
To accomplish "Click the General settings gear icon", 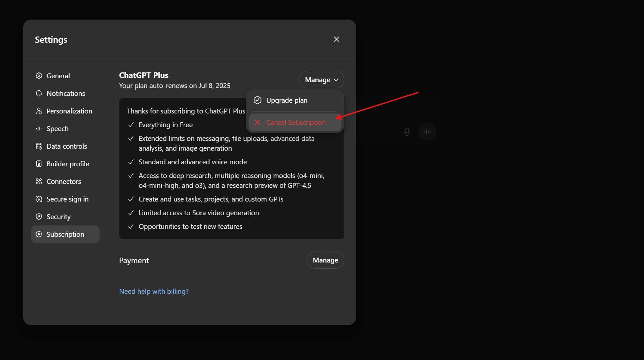I will (x=39, y=76).
